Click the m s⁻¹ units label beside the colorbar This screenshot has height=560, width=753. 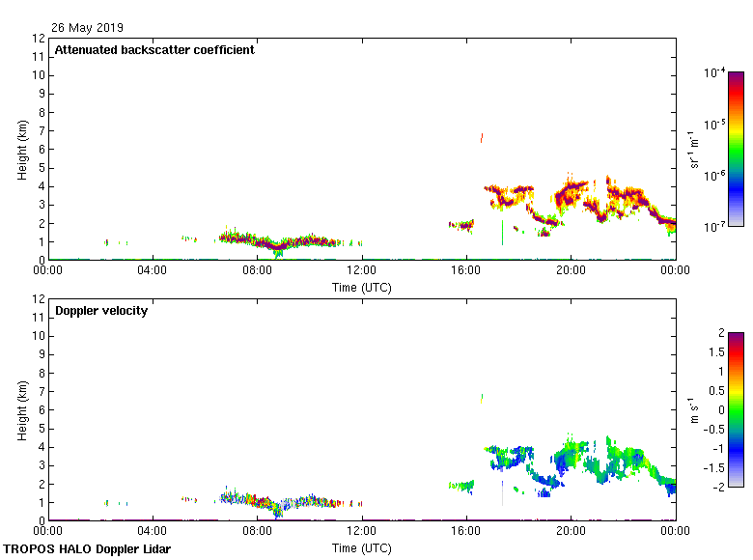693,409
